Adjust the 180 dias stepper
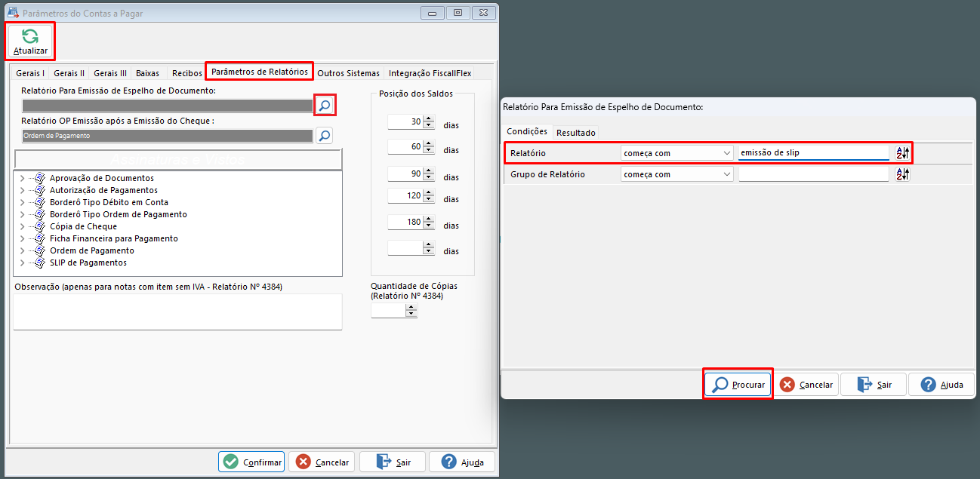Screen dimensions: 980x479 point(429,222)
